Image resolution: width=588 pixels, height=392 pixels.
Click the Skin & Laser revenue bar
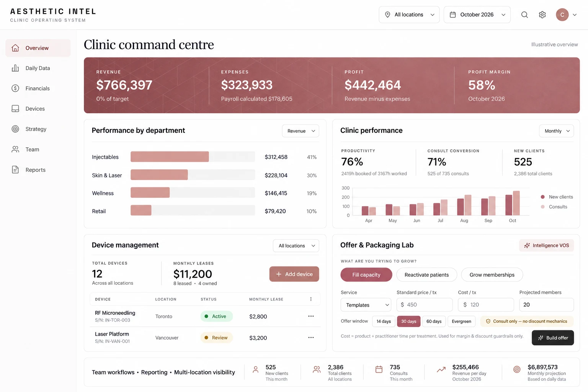(x=159, y=175)
